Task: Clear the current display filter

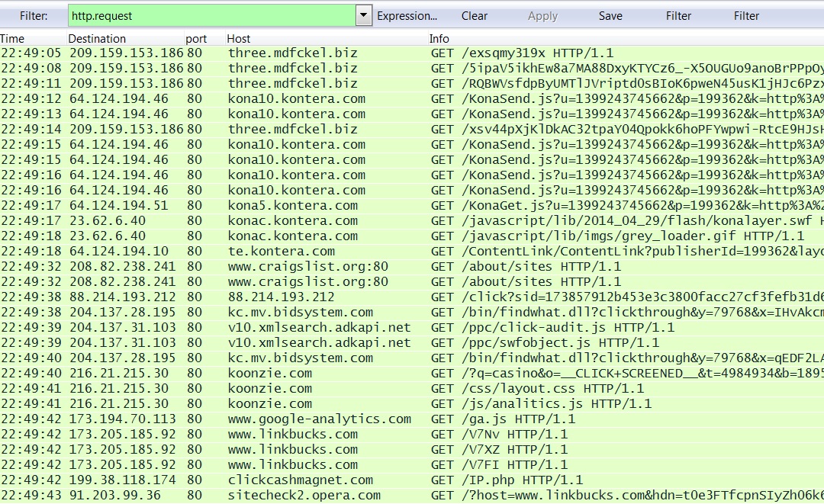Action: (474, 16)
